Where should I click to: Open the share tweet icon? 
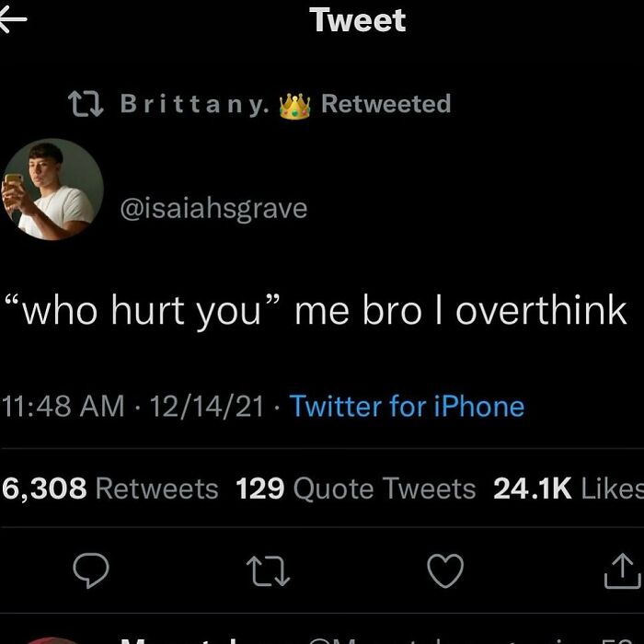click(x=623, y=570)
